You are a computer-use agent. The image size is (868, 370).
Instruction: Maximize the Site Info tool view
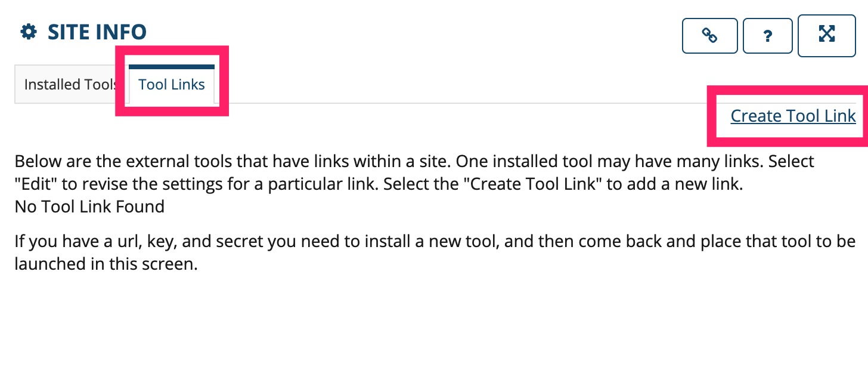click(826, 36)
